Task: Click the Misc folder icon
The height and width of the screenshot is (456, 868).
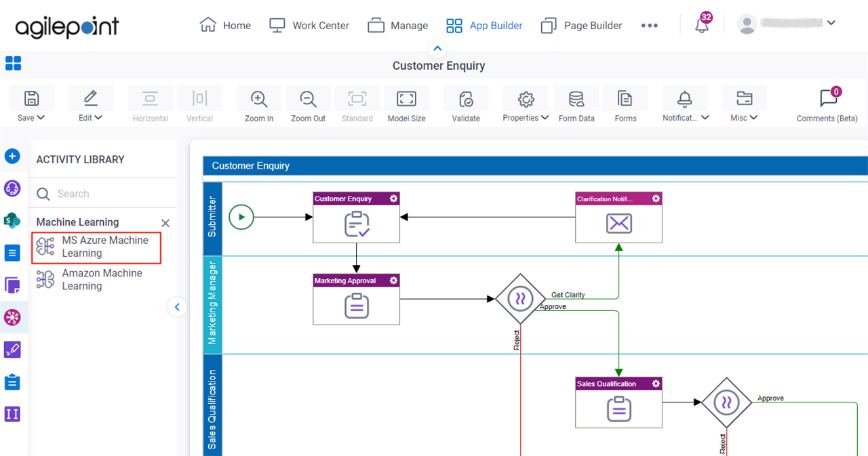Action: tap(744, 99)
